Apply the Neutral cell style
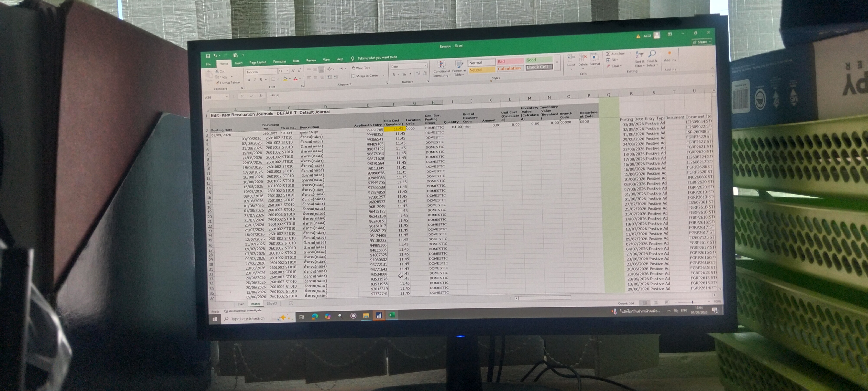Image resolution: width=868 pixels, height=391 pixels. pos(482,70)
